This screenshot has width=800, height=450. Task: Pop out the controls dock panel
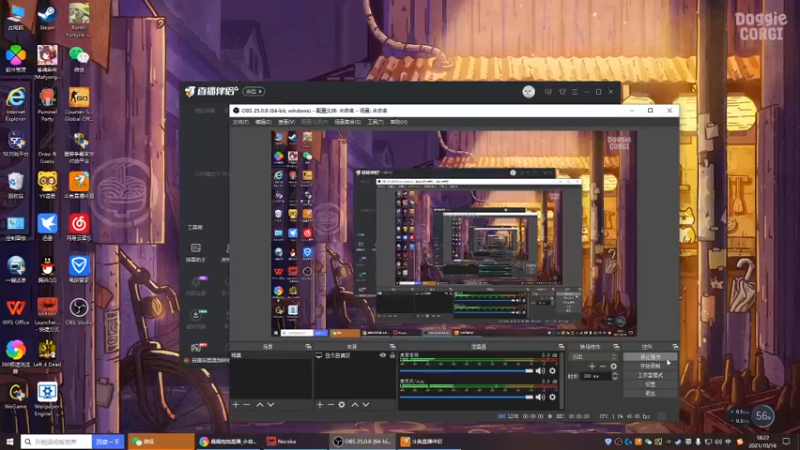point(675,346)
